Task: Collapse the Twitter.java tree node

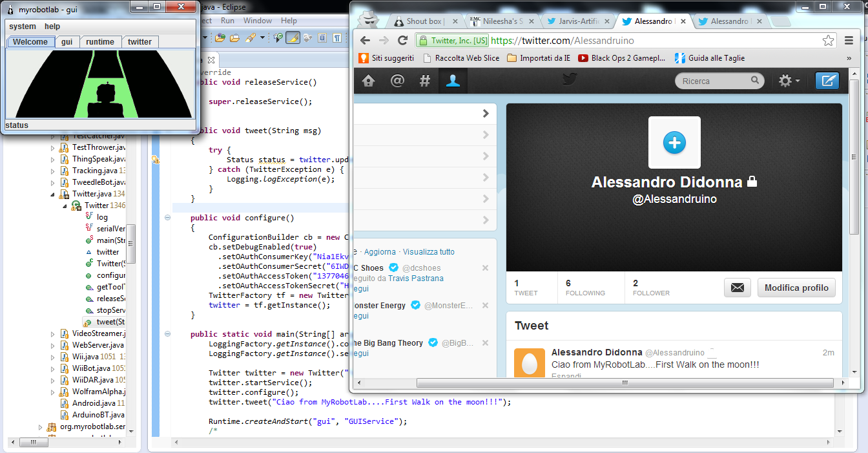Action: click(54, 194)
